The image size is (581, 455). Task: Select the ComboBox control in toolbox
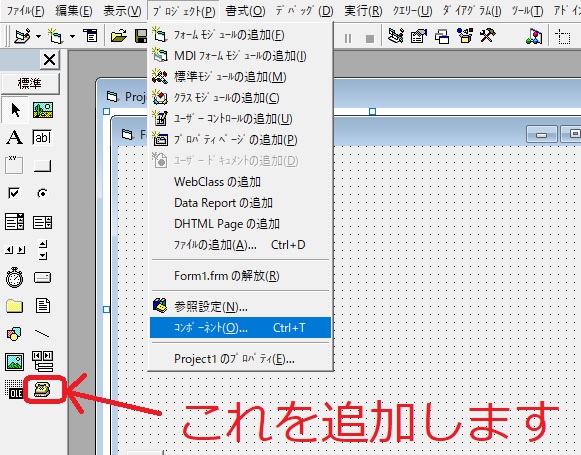tap(14, 222)
